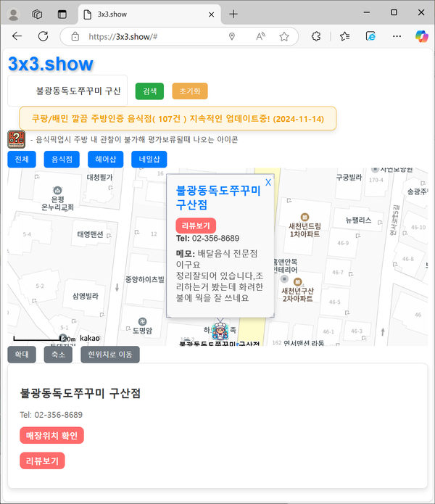This screenshot has height=504, width=435.
Task: Filter by 음식점 category
Action: point(62,160)
